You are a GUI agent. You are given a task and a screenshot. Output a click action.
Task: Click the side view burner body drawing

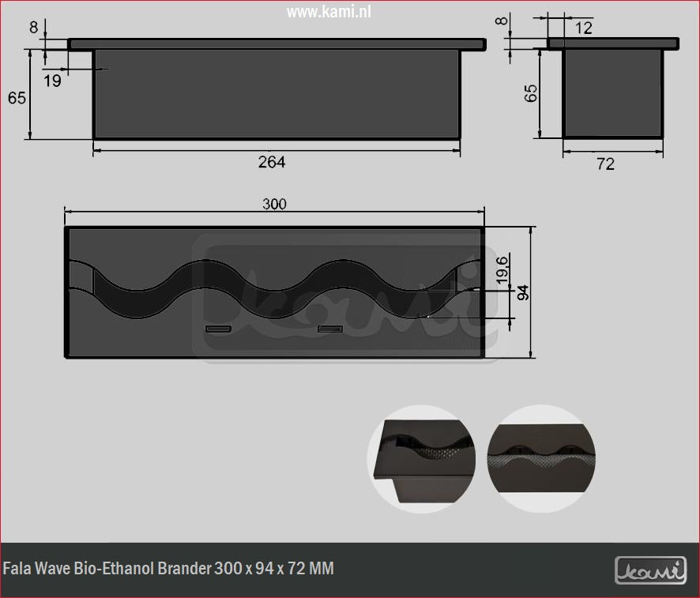pyautogui.click(x=612, y=92)
